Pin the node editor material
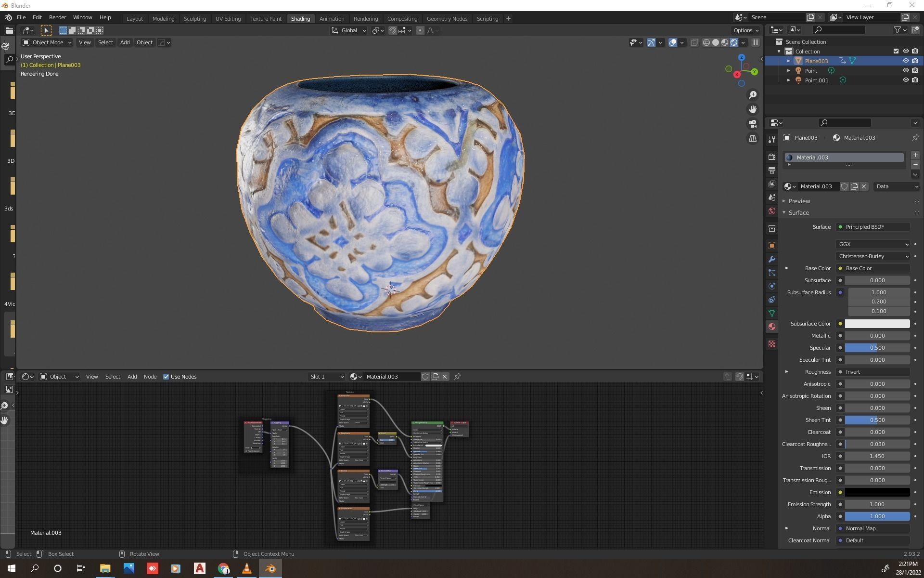This screenshot has height=578, width=924. (457, 377)
